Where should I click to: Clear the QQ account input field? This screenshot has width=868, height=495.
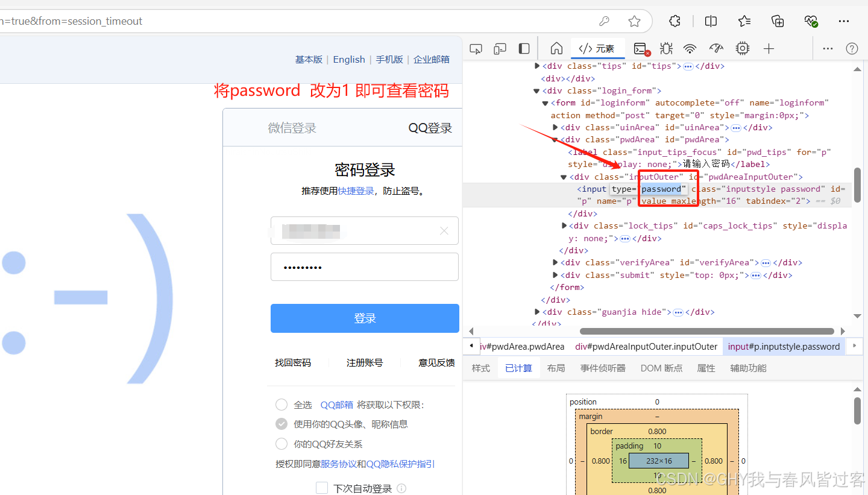pyautogui.click(x=444, y=231)
